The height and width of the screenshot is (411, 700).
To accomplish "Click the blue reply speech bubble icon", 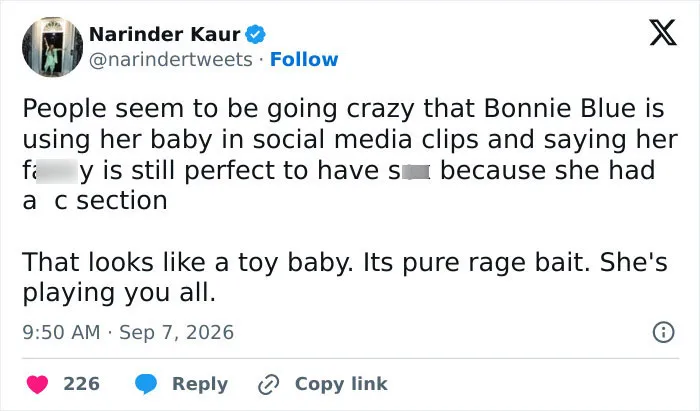I will 146,384.
